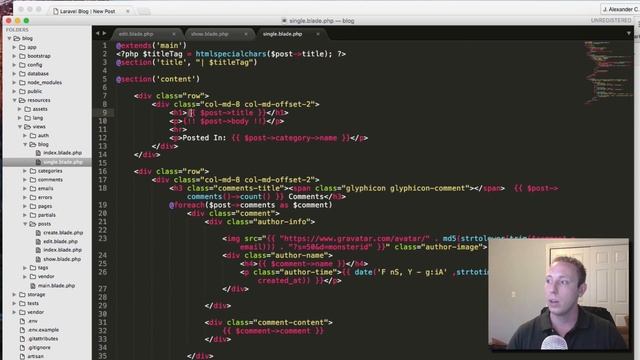Viewport: 640px width, 360px height.
Task: Click the emails folder icon
Action: (33, 189)
